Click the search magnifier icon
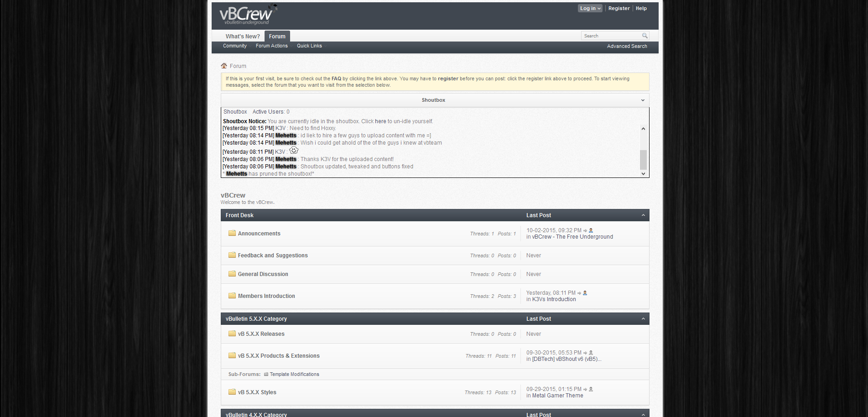Screen dimensions: 868x417 point(645,36)
